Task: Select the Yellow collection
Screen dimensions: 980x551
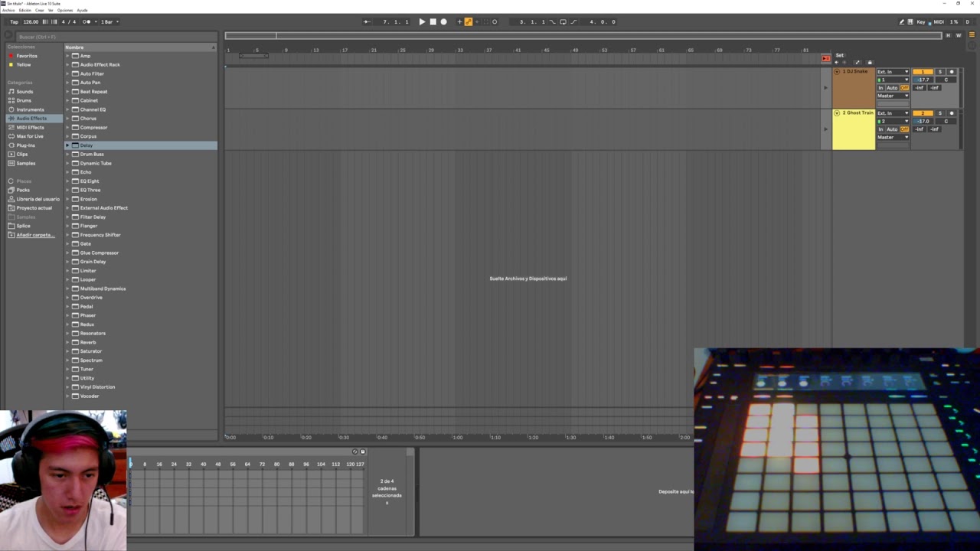Action: [24, 64]
